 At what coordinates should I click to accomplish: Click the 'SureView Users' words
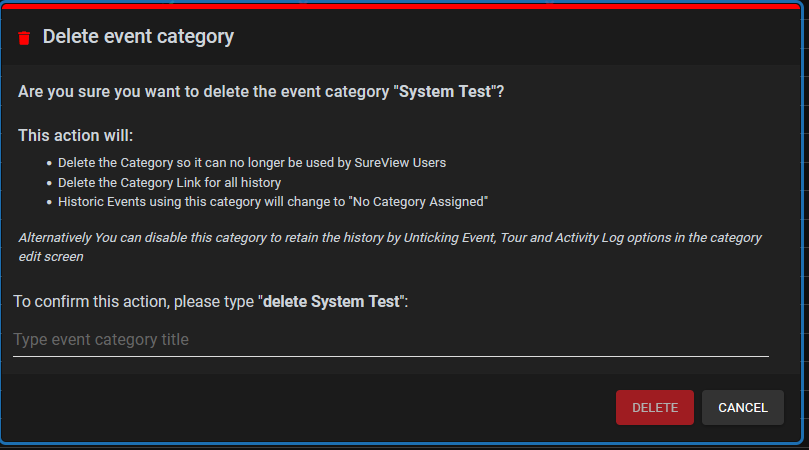(x=400, y=163)
